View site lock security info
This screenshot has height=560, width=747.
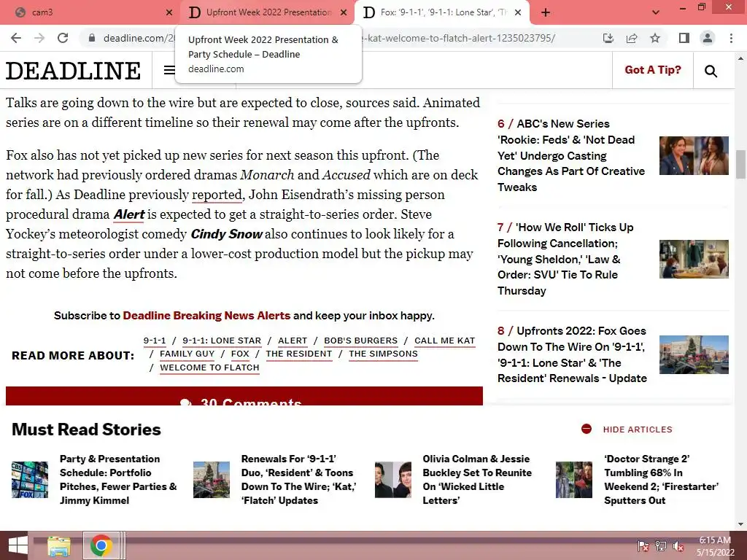point(92,38)
